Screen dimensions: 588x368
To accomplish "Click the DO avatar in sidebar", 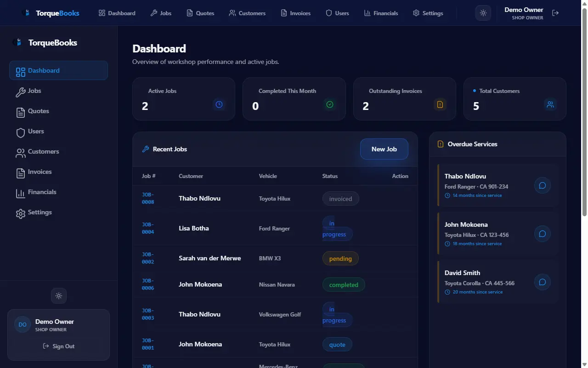I will [x=23, y=324].
